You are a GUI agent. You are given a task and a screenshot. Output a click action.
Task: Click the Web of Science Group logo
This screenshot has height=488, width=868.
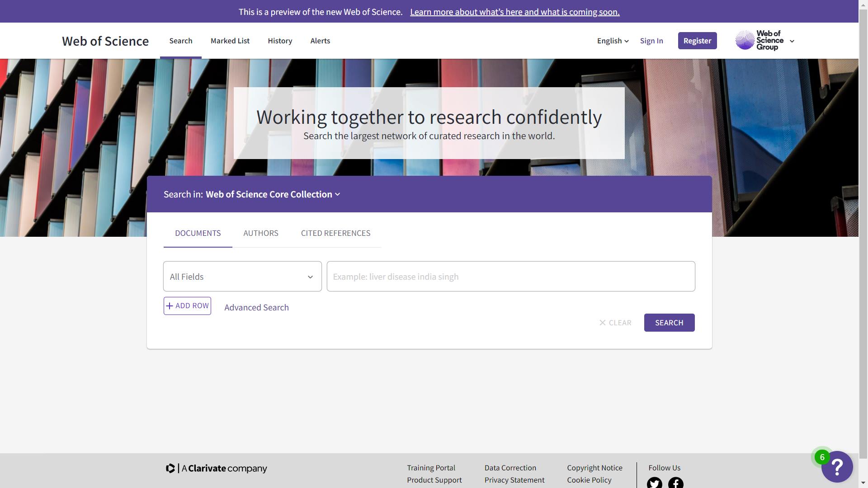pyautogui.click(x=759, y=41)
